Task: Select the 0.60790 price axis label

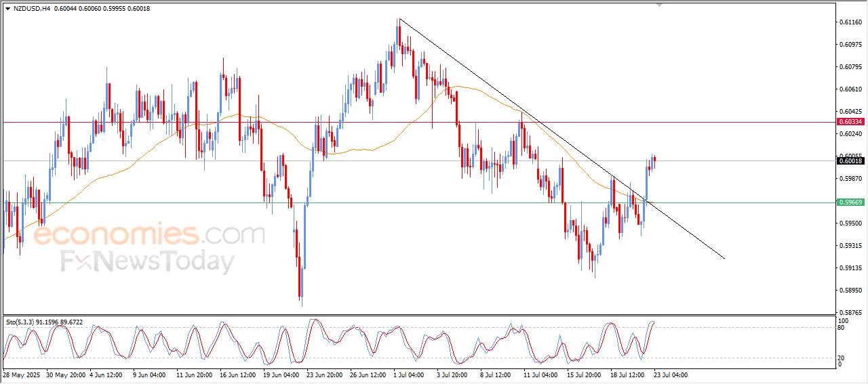Action: coord(850,67)
